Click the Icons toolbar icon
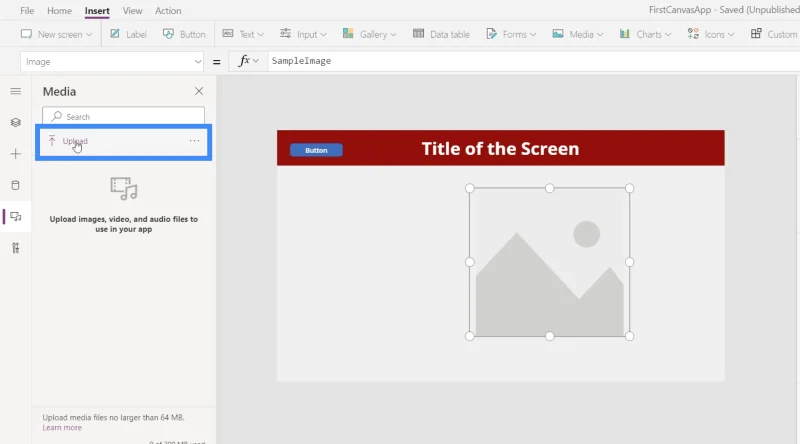Image resolution: width=800 pixels, height=444 pixels. 693,34
